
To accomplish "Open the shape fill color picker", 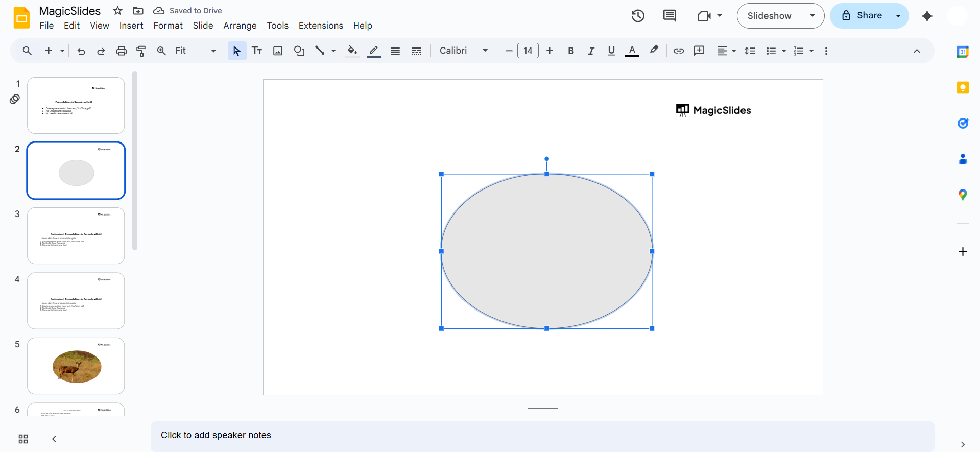I will coord(352,51).
